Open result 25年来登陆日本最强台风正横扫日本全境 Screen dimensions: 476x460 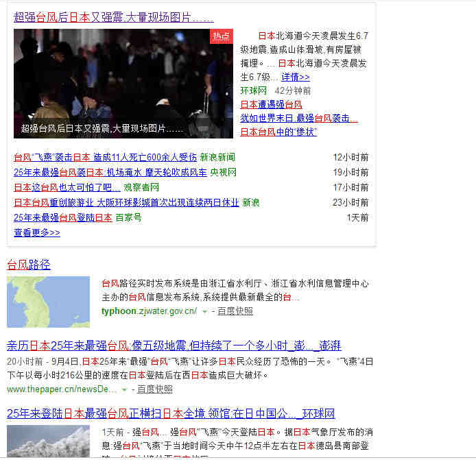tap(171, 413)
